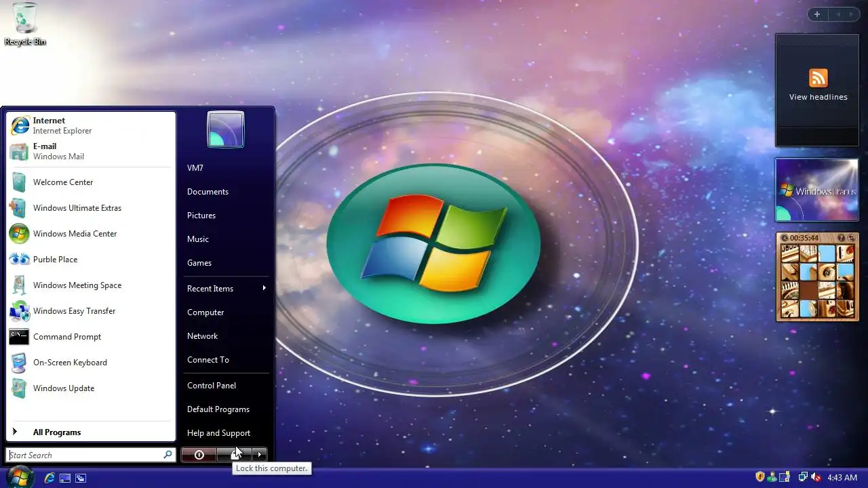
Task: Open Windows Update
Action: click(90, 388)
